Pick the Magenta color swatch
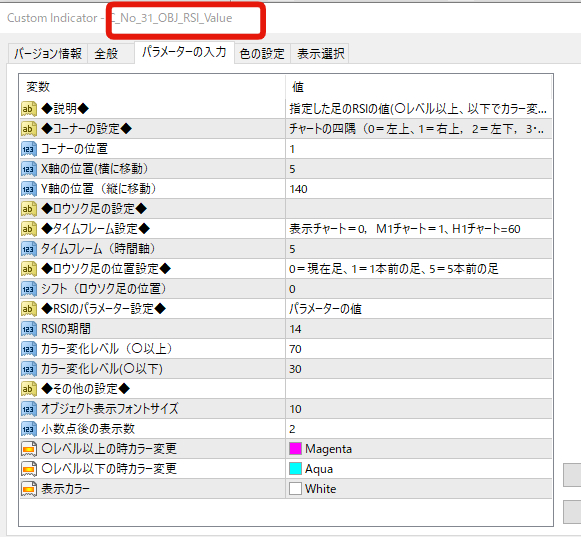The height and width of the screenshot is (537, 581). 295,449
